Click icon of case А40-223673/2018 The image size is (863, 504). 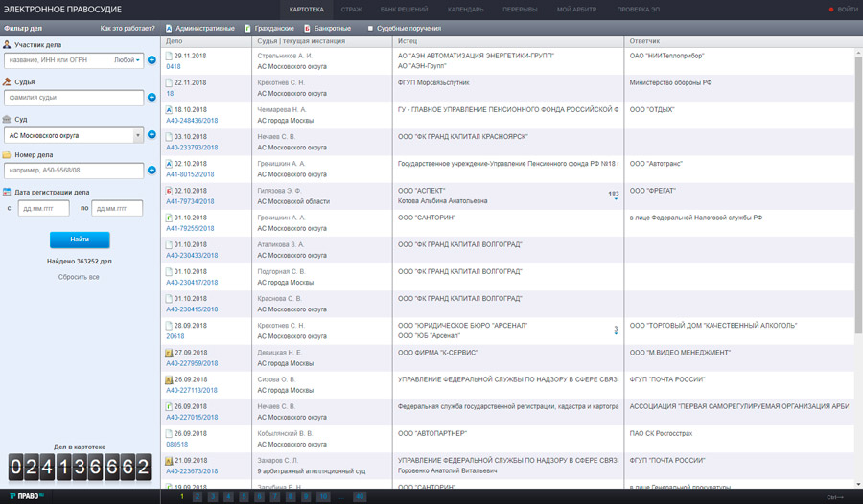[169, 461]
